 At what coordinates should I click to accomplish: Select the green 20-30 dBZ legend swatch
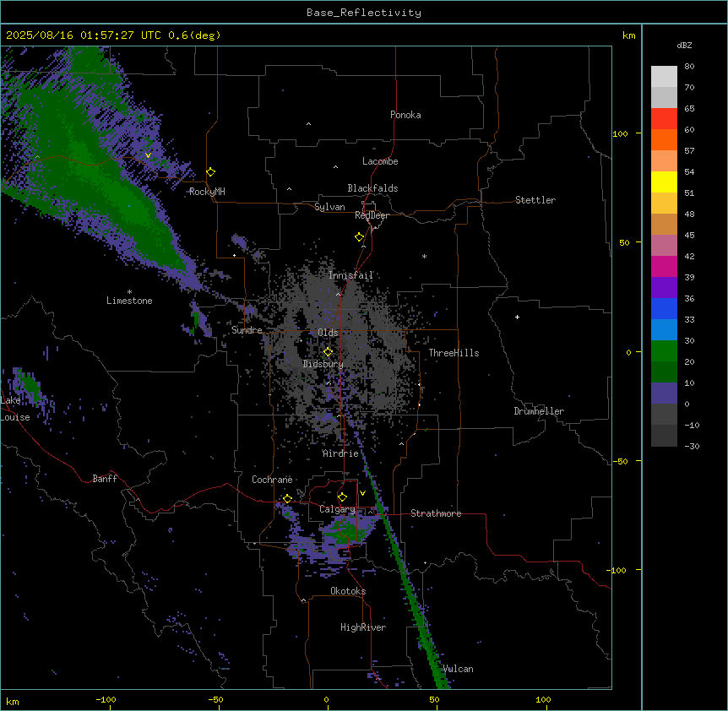(664, 351)
